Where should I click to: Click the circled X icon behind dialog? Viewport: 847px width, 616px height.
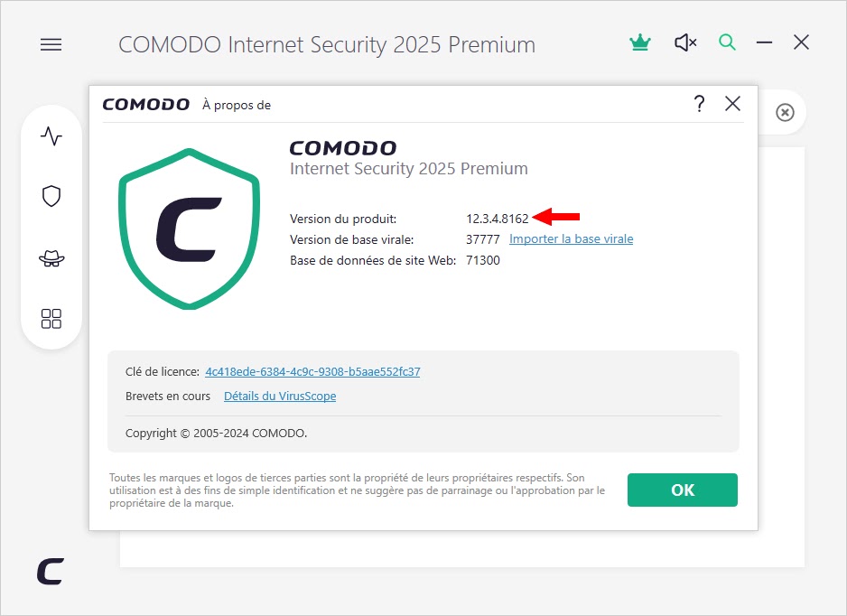pos(785,112)
